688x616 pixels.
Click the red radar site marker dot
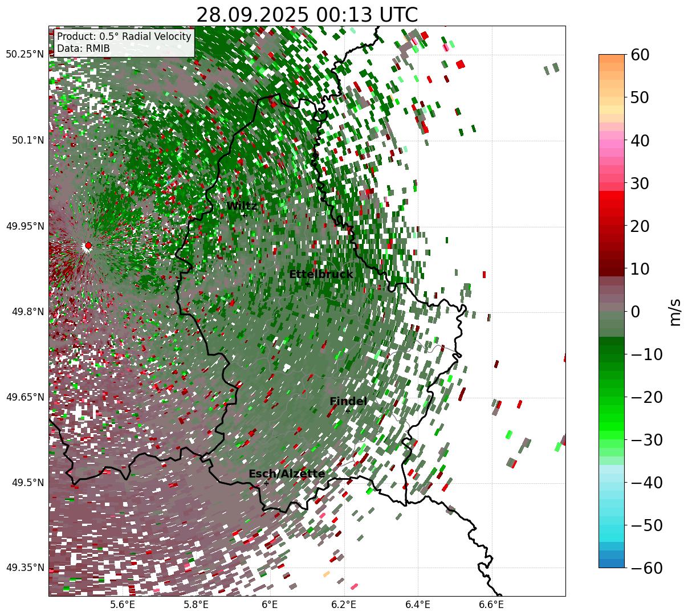coord(88,246)
